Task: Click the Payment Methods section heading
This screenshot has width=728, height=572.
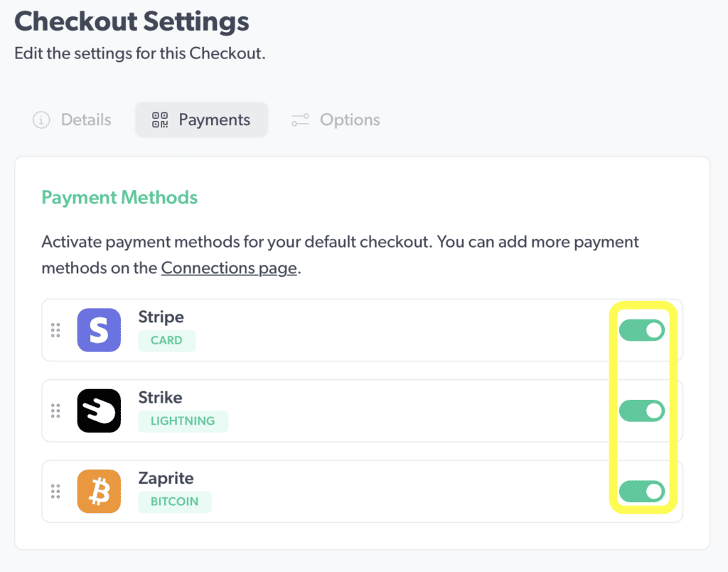Action: (119, 197)
